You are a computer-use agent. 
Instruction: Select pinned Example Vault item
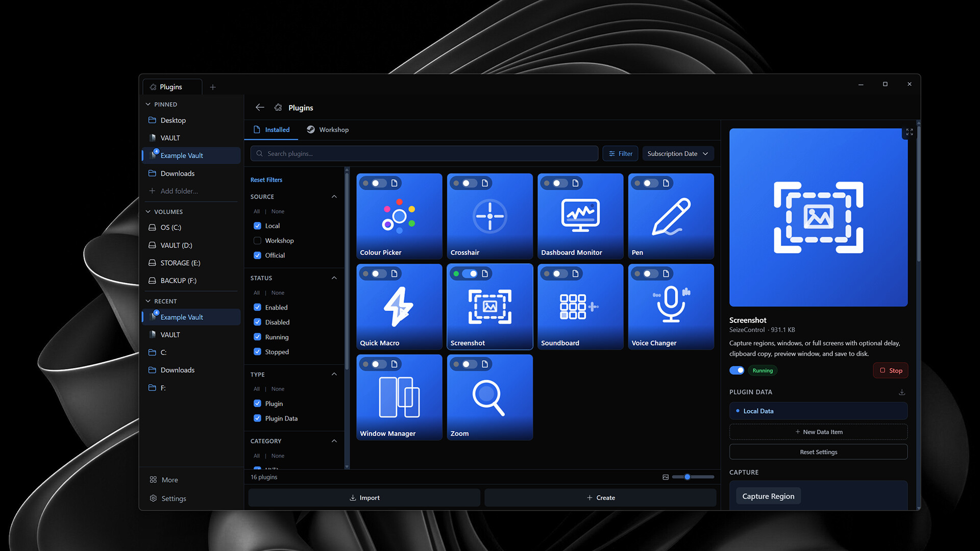(x=191, y=156)
